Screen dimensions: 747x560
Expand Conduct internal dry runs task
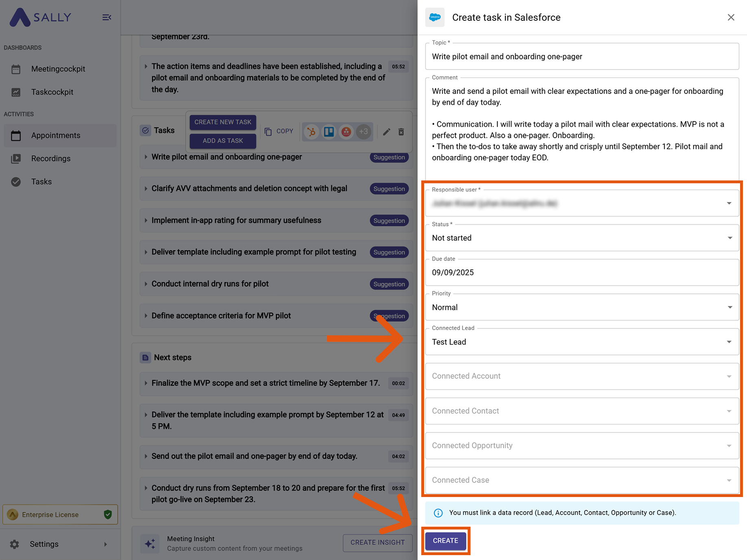tap(146, 284)
